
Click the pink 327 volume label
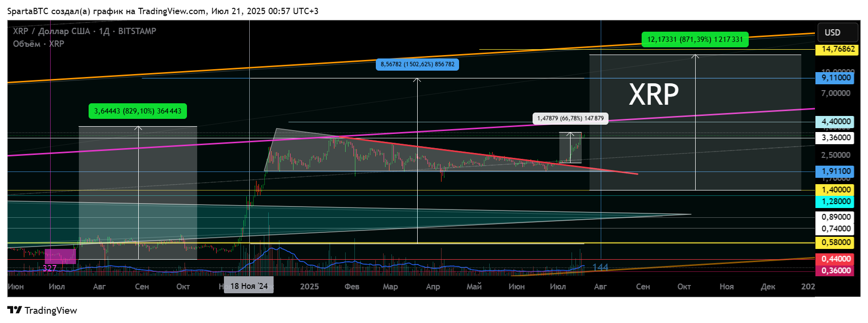click(50, 268)
